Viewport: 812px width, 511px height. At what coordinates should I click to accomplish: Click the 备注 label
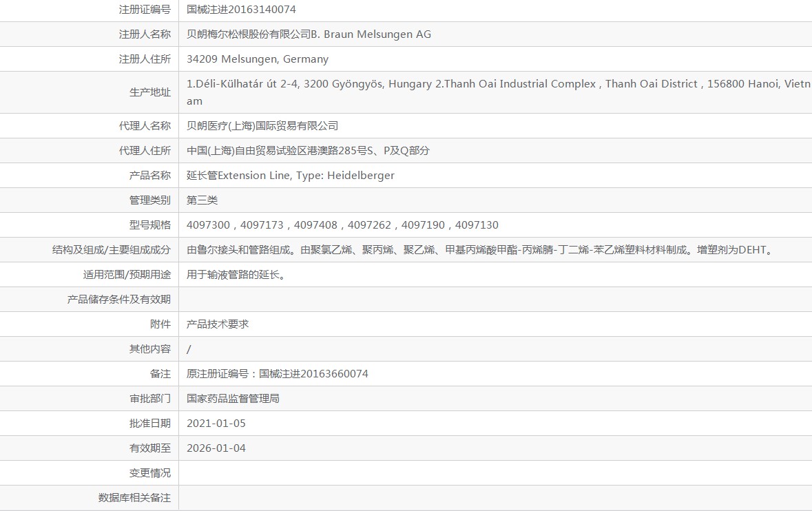coord(160,374)
